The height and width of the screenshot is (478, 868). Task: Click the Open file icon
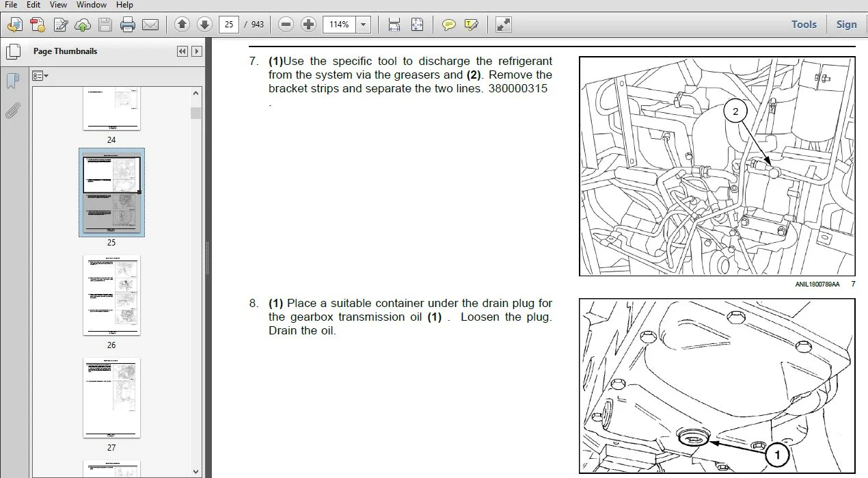[14, 25]
